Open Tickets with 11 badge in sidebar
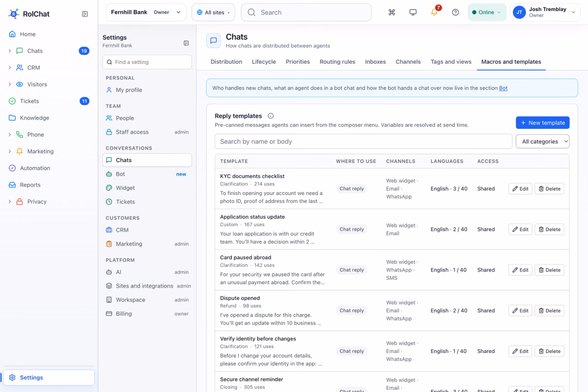Screen dimensions: 588x392 [49, 101]
